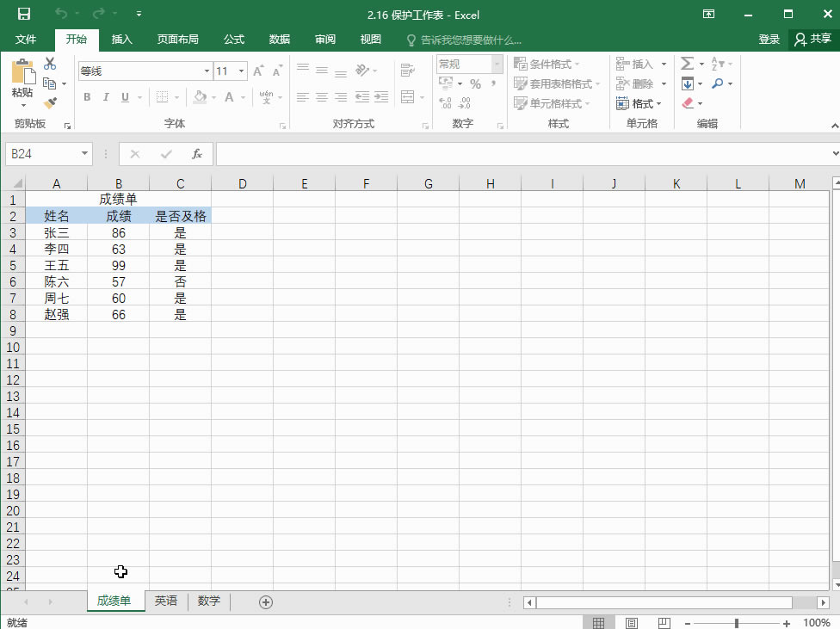Click the 登录 sign-in link
Screen dimensions: 840x629
point(769,39)
